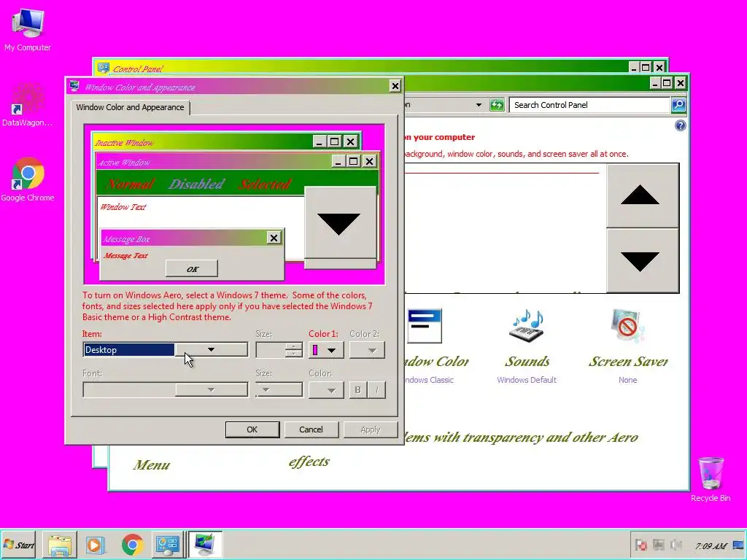This screenshot has height=560, width=747.
Task: Click the Sounds link label
Action: click(x=527, y=362)
